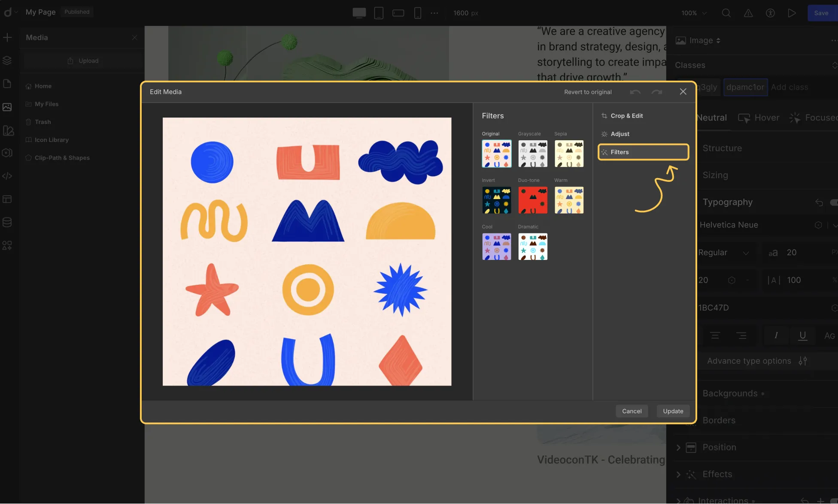This screenshot has width=838, height=504.
Task: Apply the Sepia filter thumbnail
Action: click(x=569, y=154)
